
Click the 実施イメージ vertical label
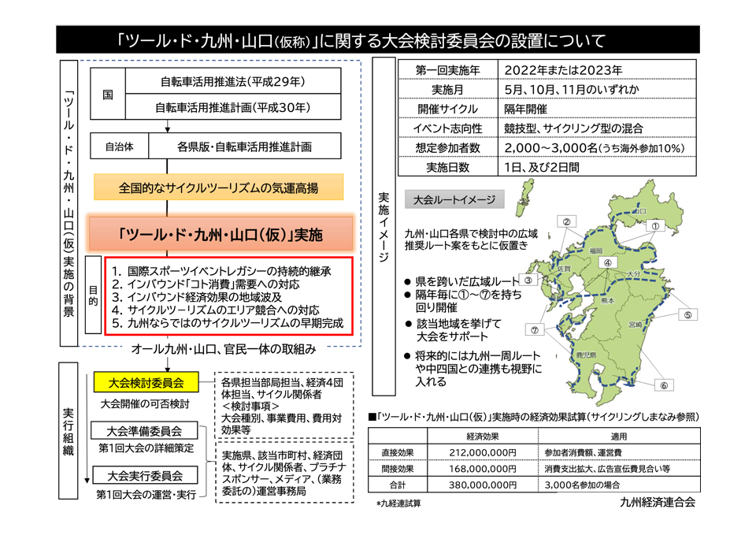(x=384, y=227)
